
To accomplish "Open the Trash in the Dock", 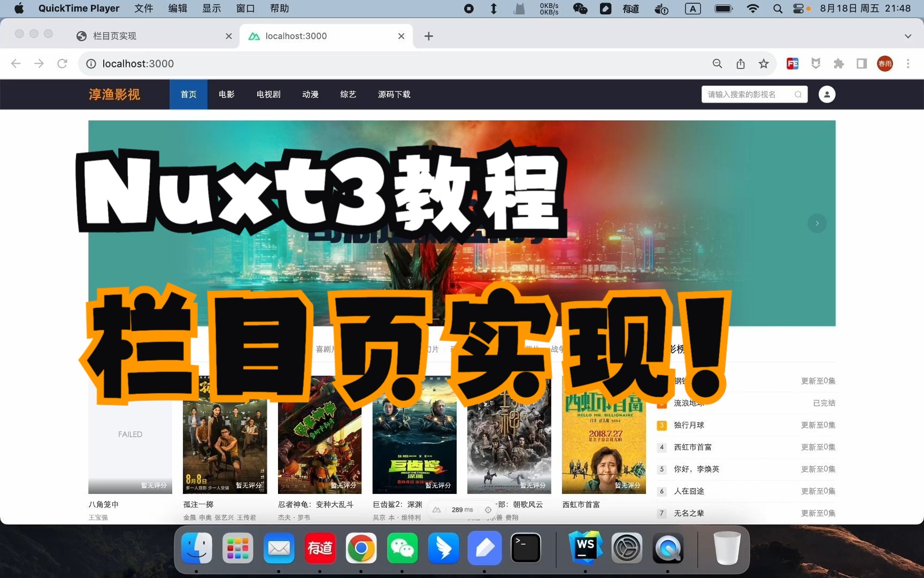I will [x=727, y=549].
